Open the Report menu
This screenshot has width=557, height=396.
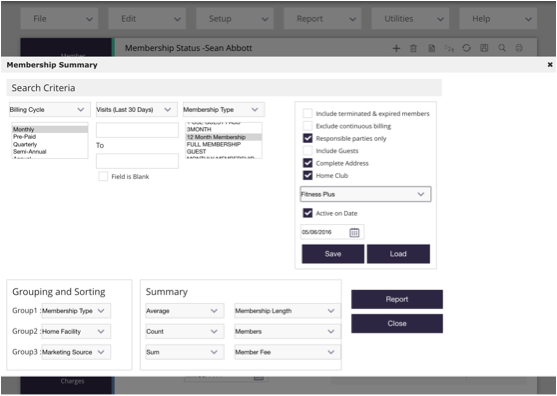(322, 19)
